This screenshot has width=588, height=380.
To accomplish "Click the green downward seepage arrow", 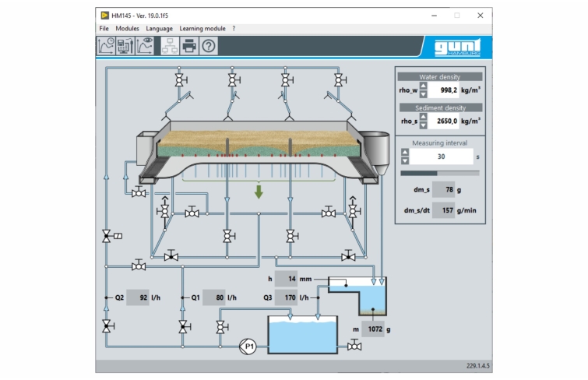I will 259,192.
